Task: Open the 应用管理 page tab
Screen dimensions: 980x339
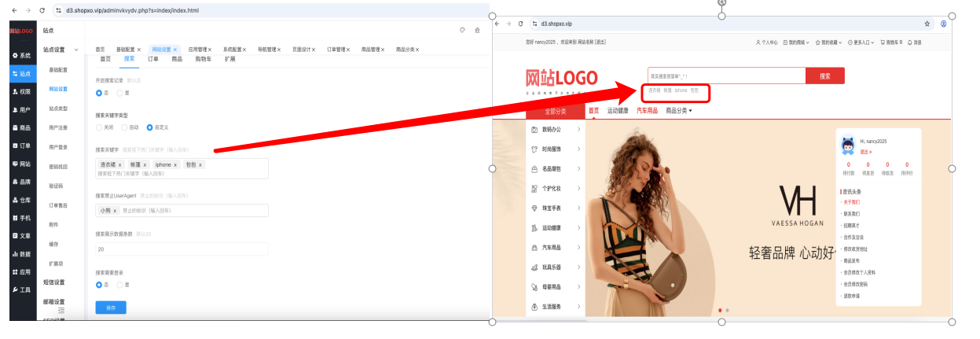Action: 196,49
